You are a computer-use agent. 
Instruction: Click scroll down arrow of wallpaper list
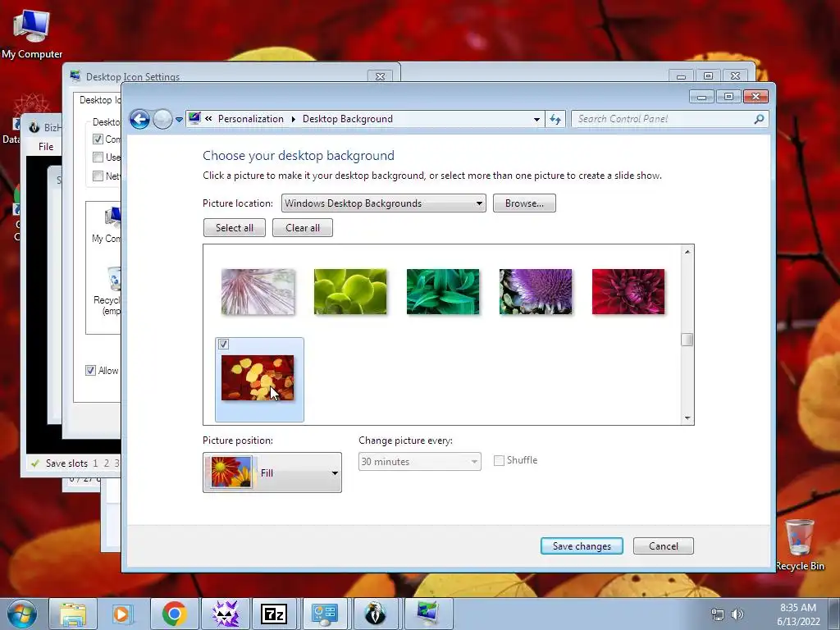[x=687, y=418]
